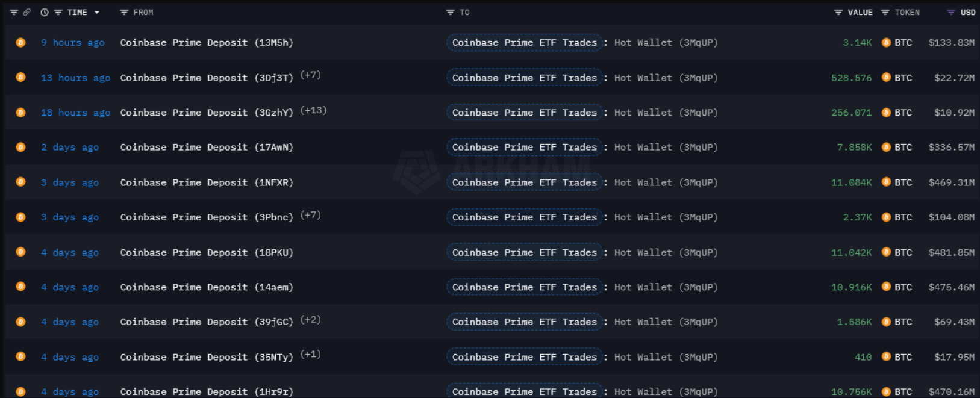This screenshot has height=398, width=980.
Task: Toggle the clock time-format icon
Action: tap(45, 12)
